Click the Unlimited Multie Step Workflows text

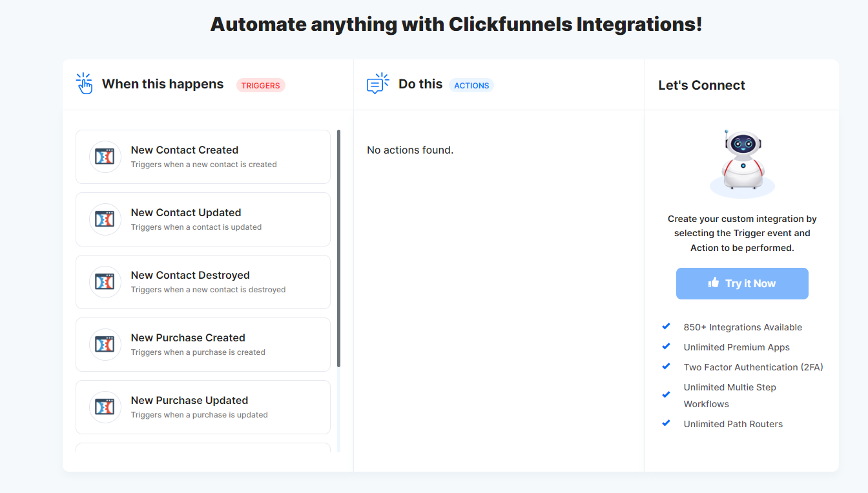(730, 396)
